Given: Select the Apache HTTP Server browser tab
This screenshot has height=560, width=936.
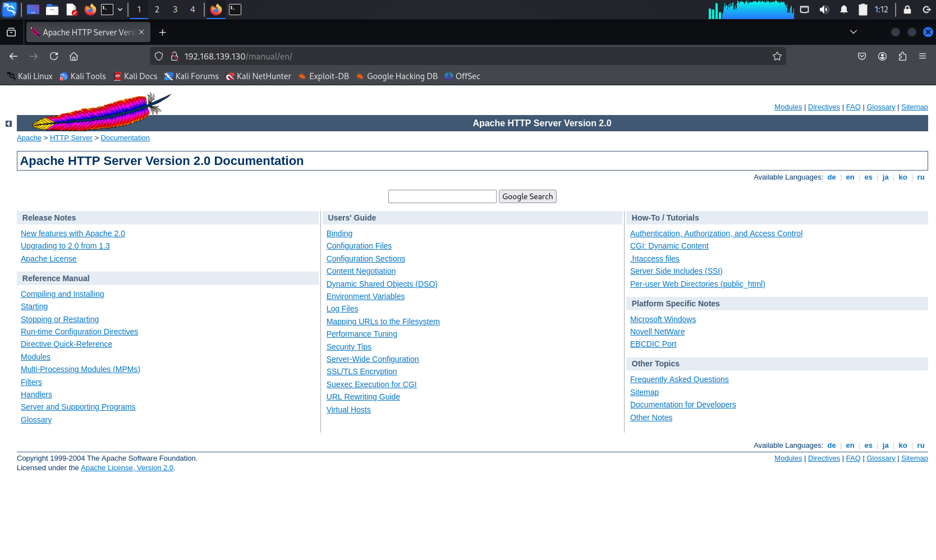Looking at the screenshot, I should [x=88, y=33].
